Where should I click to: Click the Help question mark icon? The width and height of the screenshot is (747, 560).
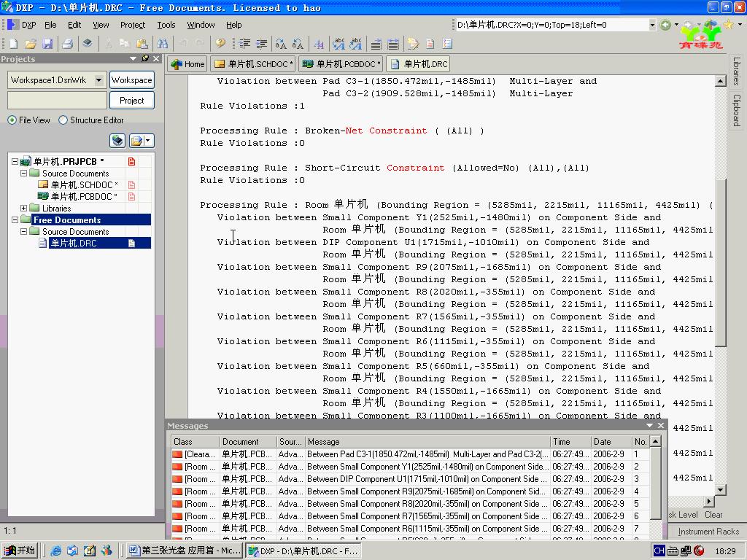(220, 44)
